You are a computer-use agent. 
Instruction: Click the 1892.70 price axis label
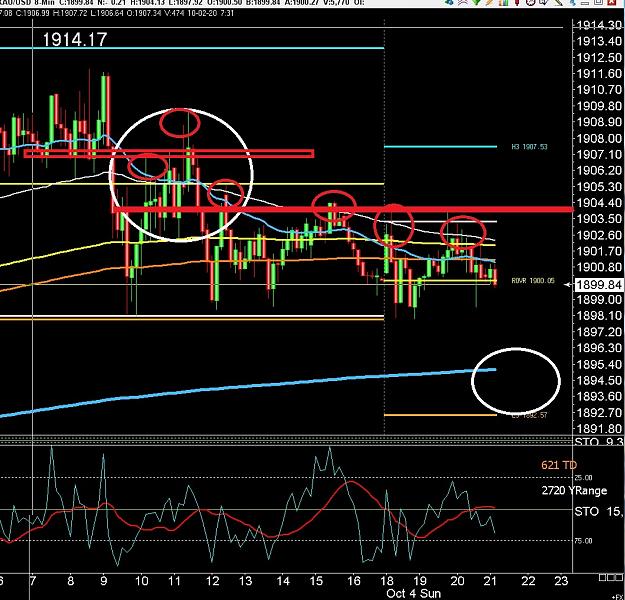tap(599, 413)
